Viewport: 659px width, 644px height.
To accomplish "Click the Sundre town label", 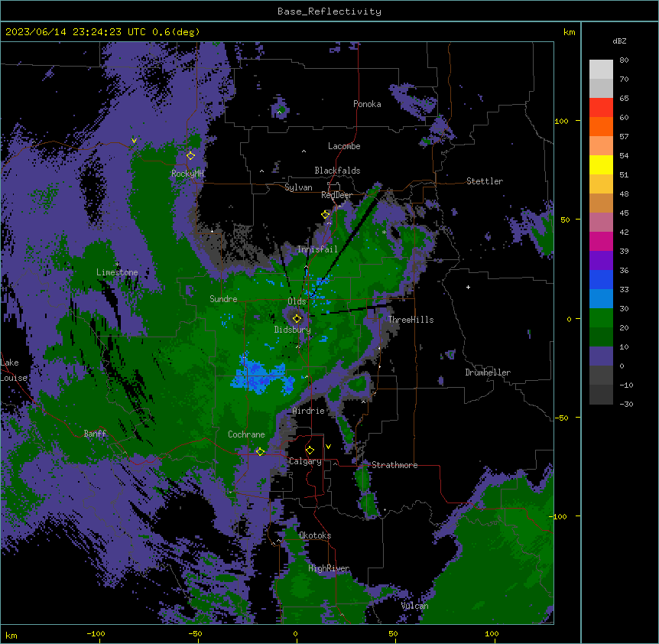I will [223, 299].
